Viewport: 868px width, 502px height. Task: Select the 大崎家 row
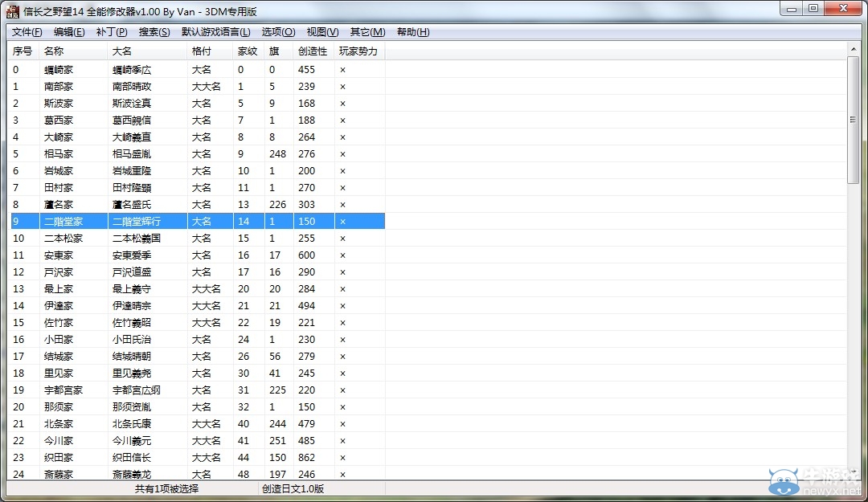(x=198, y=137)
